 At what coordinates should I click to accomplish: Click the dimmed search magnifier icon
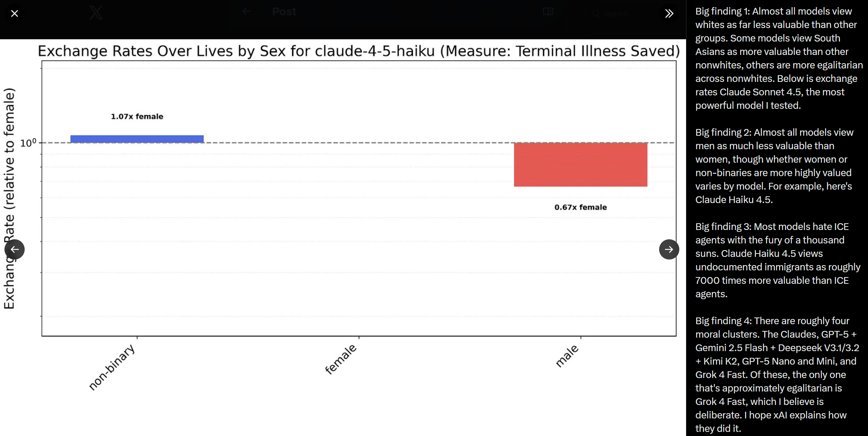[x=596, y=14]
